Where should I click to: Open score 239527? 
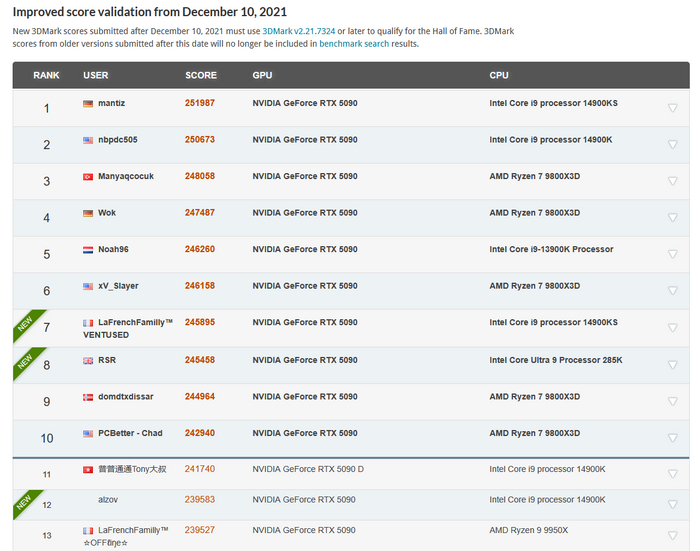tap(200, 530)
